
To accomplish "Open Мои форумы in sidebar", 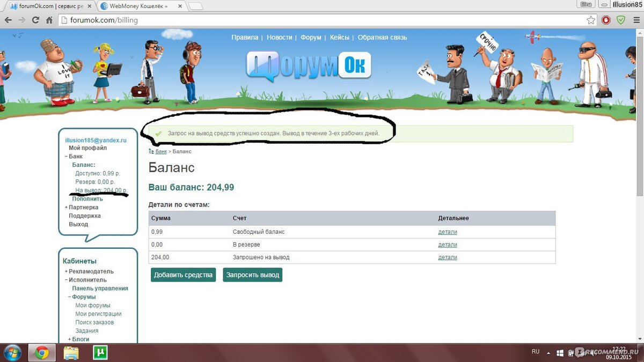I will pos(93,306).
